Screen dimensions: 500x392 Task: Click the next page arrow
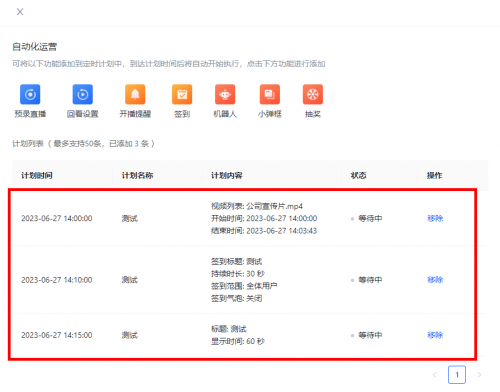point(479,375)
